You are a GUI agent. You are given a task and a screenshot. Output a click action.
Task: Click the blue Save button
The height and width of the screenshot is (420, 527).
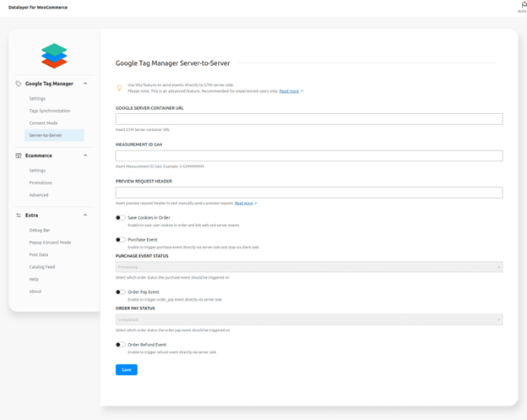coord(127,370)
